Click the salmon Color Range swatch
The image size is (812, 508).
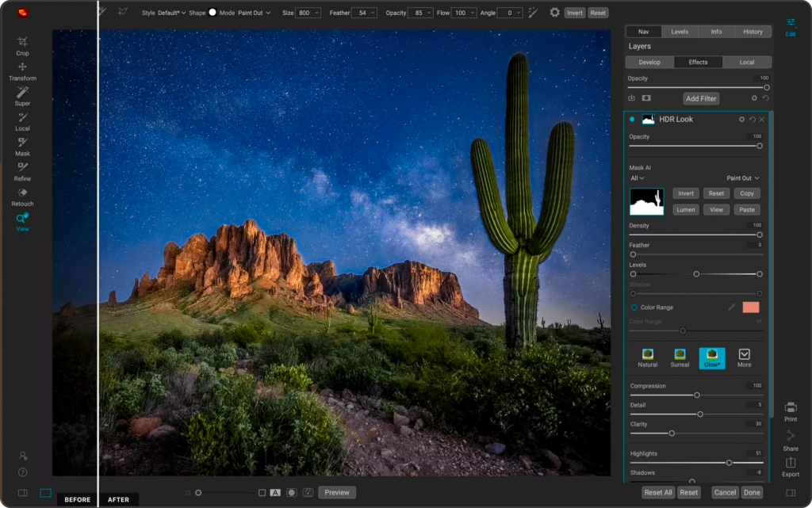(x=750, y=307)
